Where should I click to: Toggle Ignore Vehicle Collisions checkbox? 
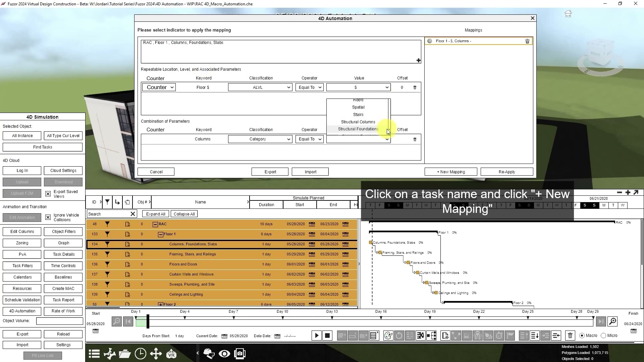tap(48, 217)
